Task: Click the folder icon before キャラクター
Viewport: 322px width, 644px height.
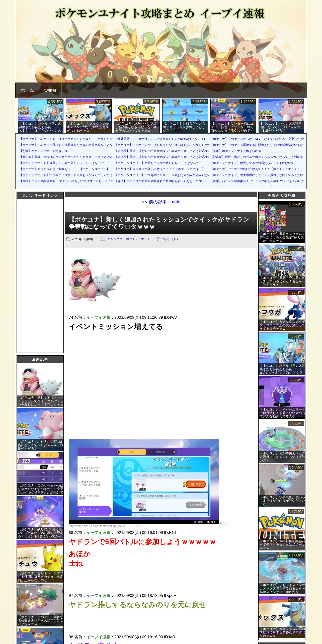Action: (x=103, y=239)
